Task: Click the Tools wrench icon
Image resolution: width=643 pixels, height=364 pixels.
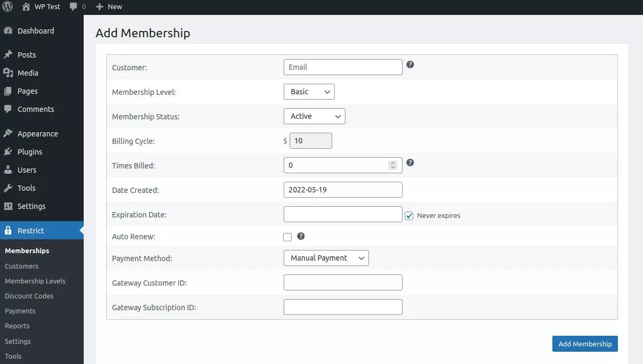Action: [x=8, y=188]
